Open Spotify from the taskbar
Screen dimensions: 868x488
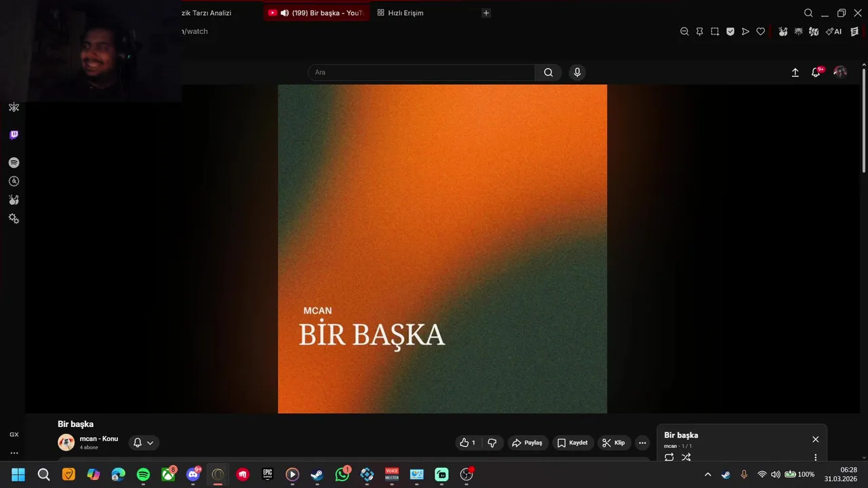point(143,474)
